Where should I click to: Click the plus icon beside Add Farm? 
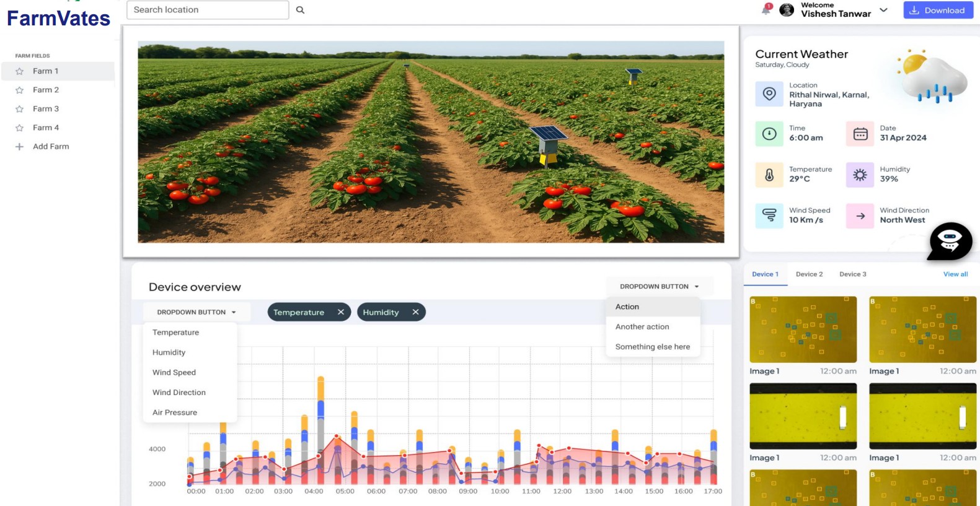coord(19,147)
